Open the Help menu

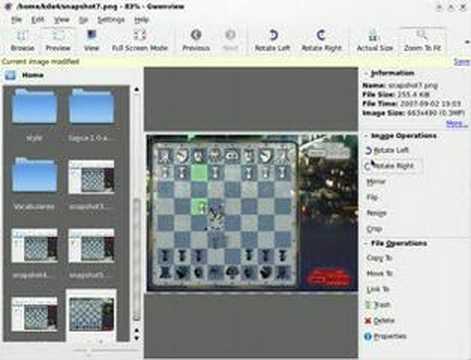pyautogui.click(x=141, y=20)
